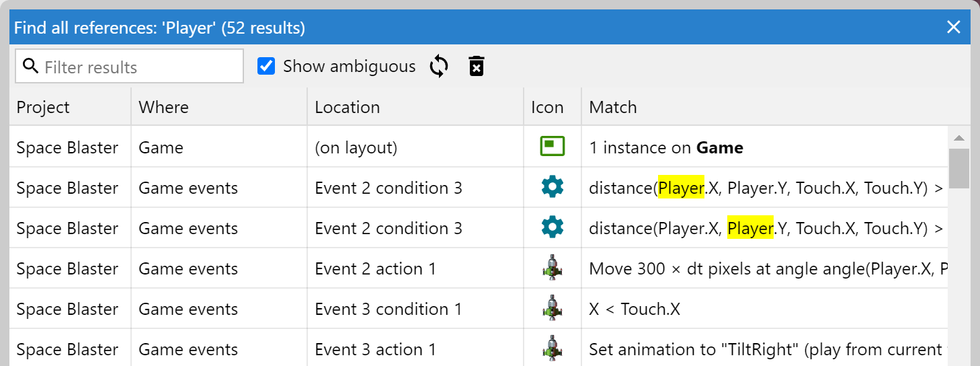Click player sprite icon for Event 3 condition 1
Image resolution: width=980 pixels, height=366 pixels.
(552, 309)
